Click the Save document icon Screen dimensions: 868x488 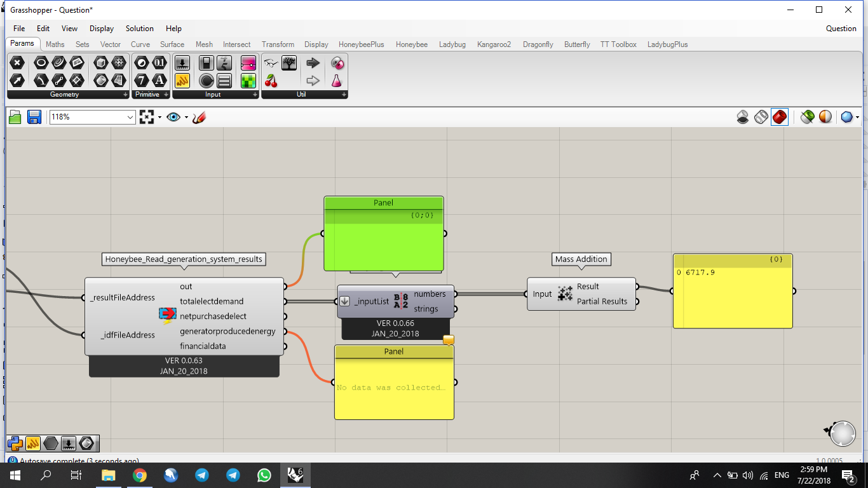tap(34, 117)
